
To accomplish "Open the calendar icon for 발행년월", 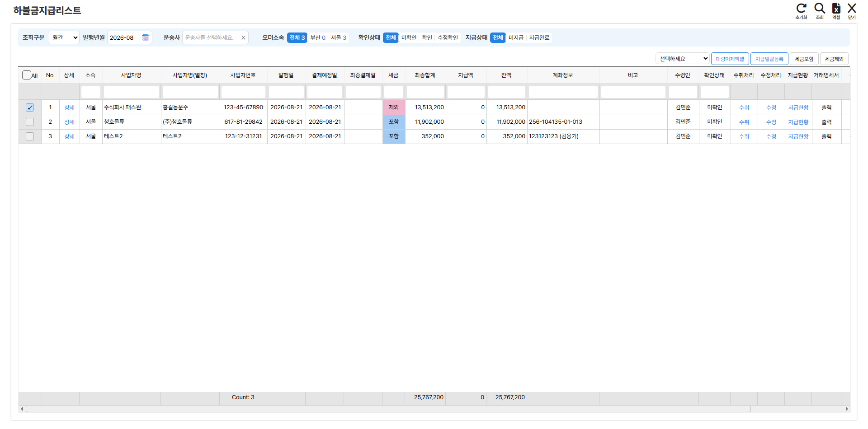I will 146,37.
